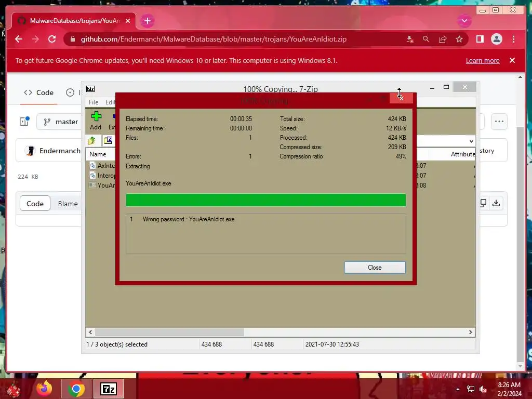Open Chrome tab search dropdown
Screen dimensions: 532x399
tap(464, 21)
